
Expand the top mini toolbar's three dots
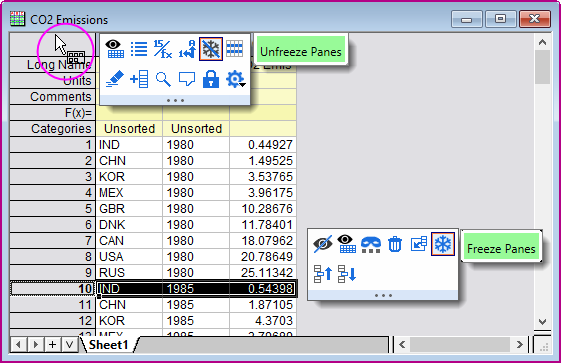pyautogui.click(x=175, y=100)
